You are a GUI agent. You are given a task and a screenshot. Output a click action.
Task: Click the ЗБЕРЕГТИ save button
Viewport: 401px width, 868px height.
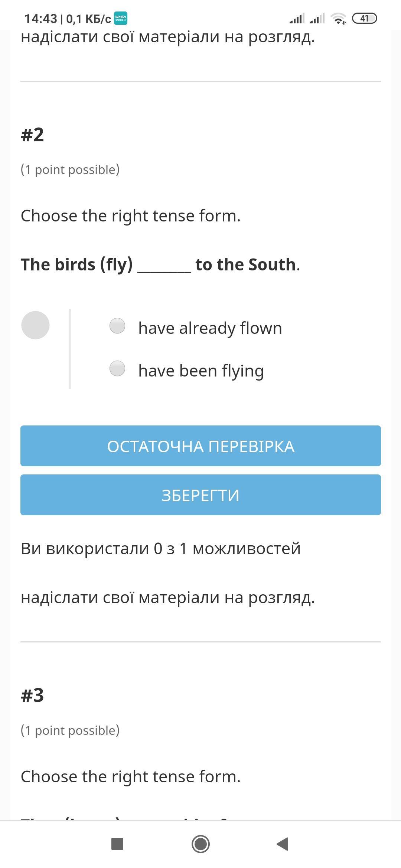click(200, 495)
